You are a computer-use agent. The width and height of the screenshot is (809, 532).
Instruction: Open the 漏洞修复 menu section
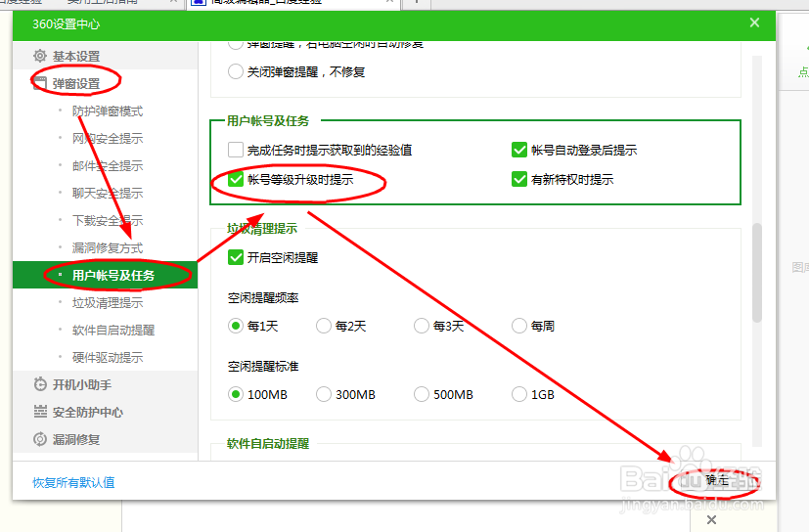coord(106,439)
